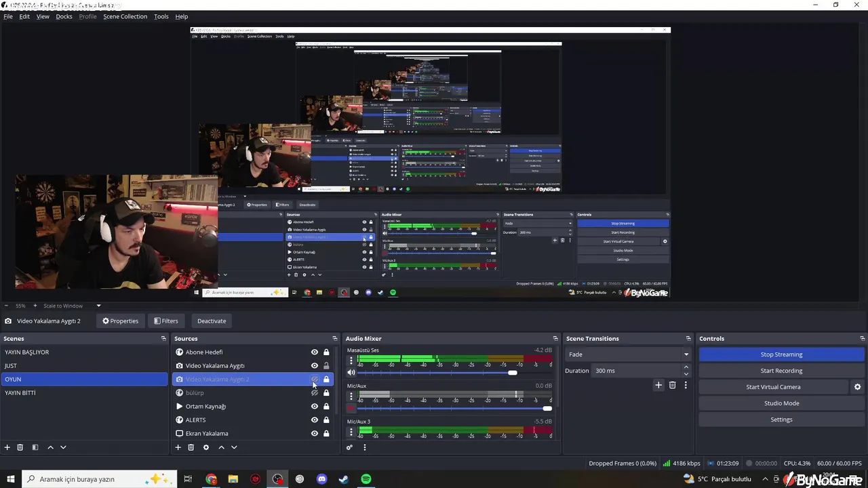Open the Docks menu

64,16
